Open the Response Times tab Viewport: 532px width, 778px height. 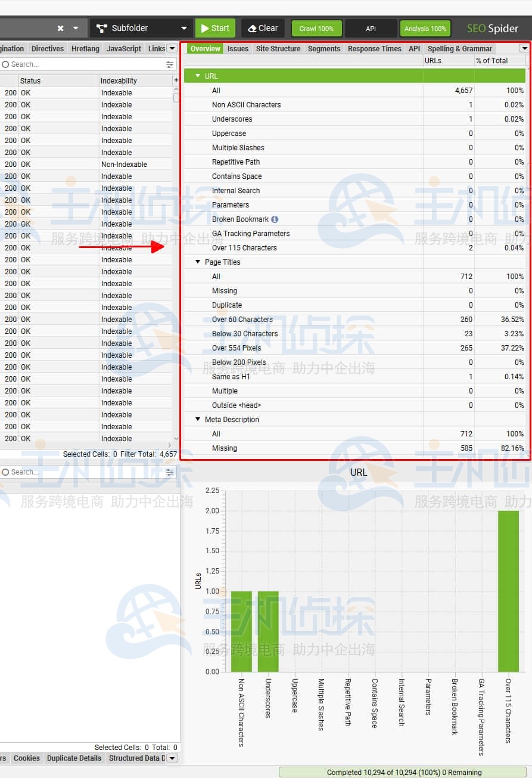[374, 49]
